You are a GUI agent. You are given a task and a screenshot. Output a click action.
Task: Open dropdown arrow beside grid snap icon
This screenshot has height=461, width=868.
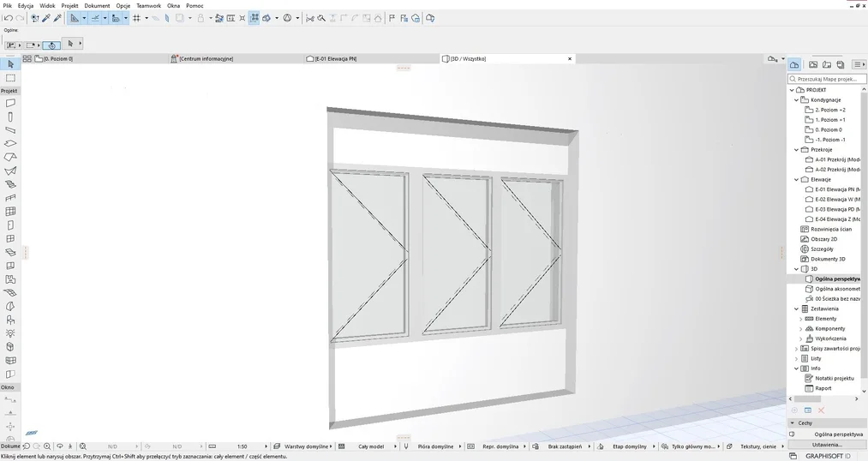point(147,18)
